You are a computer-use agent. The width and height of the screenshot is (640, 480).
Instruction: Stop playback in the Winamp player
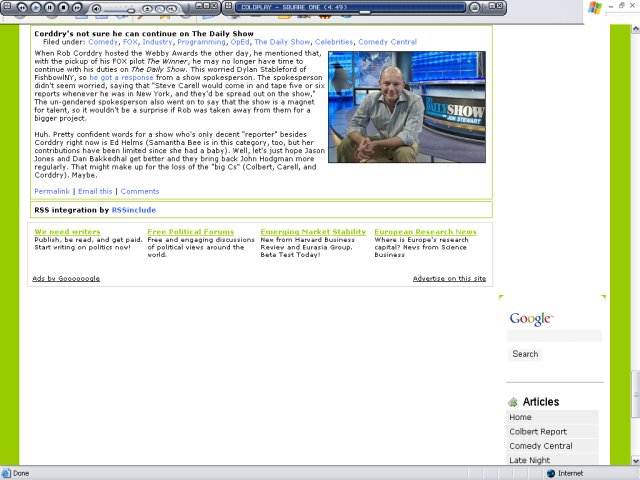[x=63, y=7]
